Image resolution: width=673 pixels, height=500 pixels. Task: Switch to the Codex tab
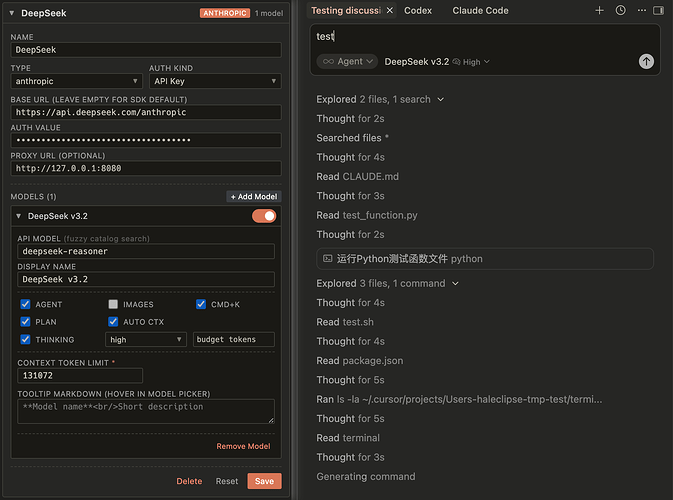tap(418, 10)
